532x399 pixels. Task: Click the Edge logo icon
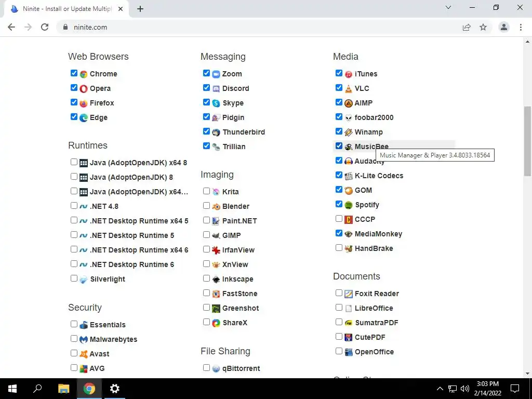[x=84, y=118]
